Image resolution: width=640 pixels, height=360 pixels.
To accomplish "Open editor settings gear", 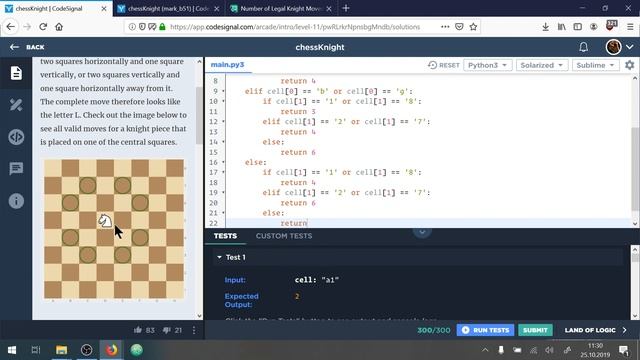I will coord(629,65).
